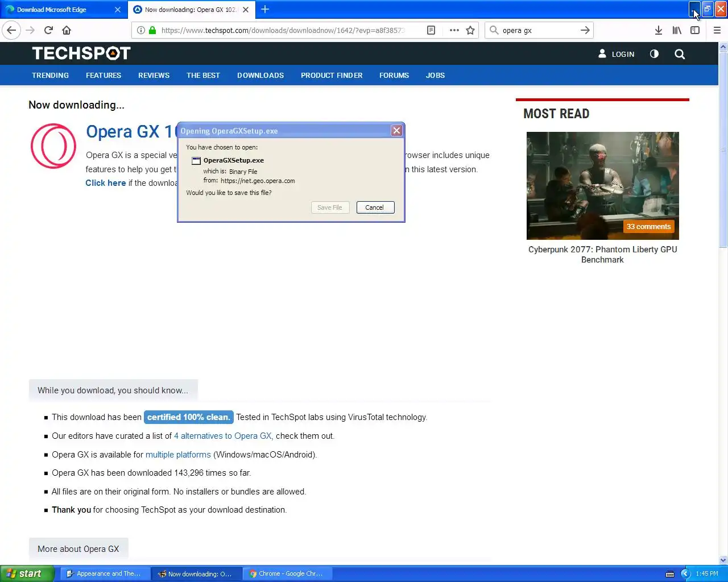Click the page vertical scrollbar
728x582 pixels.
tap(723, 149)
